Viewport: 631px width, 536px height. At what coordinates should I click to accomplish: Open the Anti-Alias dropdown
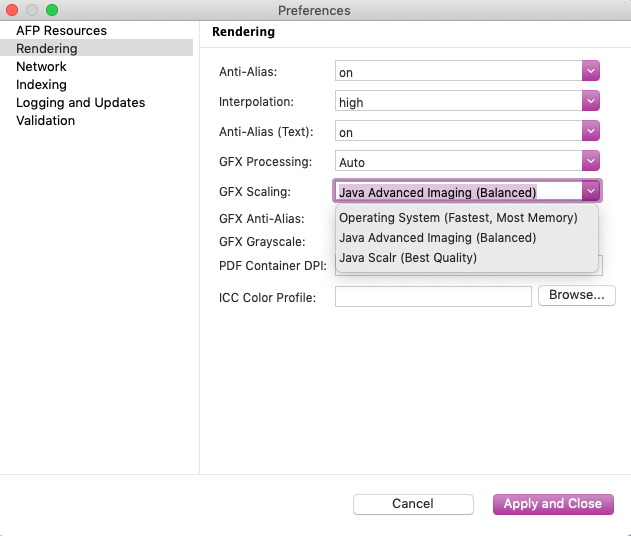pyautogui.click(x=466, y=72)
